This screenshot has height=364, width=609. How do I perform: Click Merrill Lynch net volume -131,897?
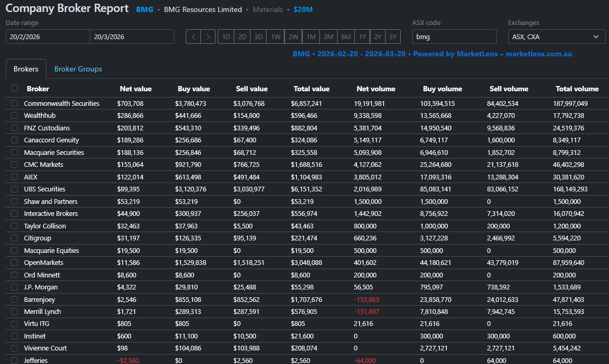[x=366, y=312]
